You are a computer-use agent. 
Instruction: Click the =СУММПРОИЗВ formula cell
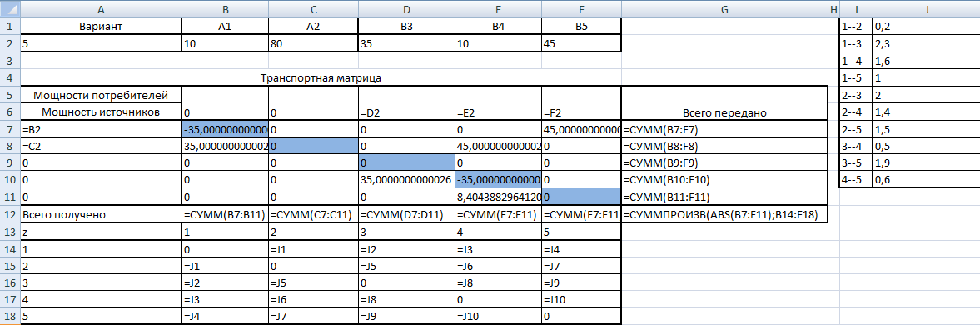(x=724, y=214)
